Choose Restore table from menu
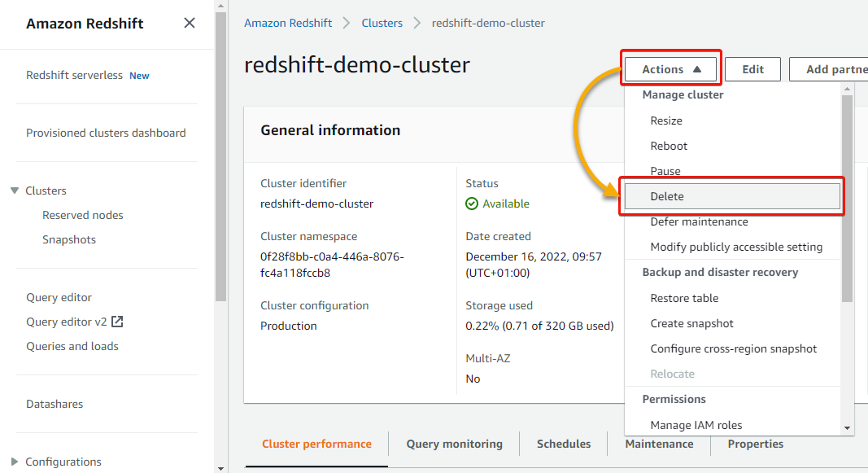This screenshot has height=473, width=868. coord(684,298)
